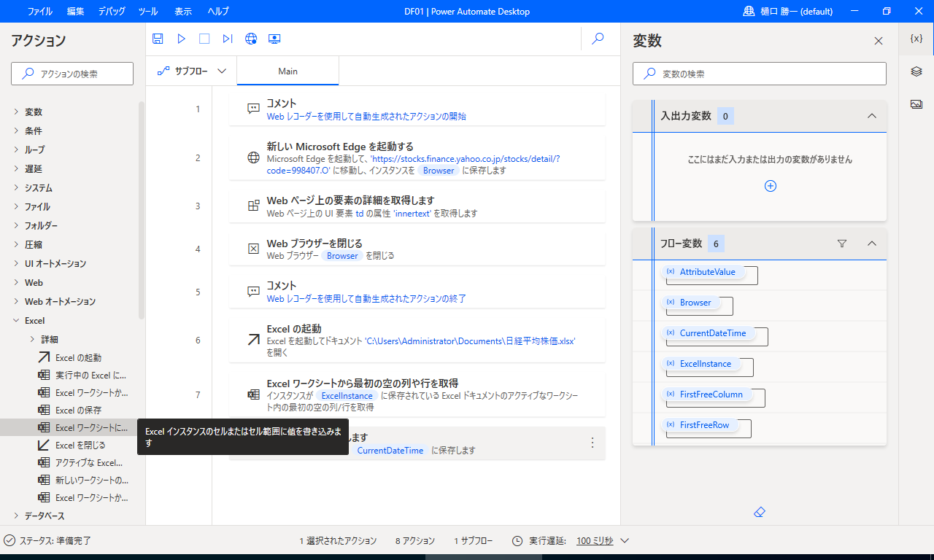Expand the ファイル action group

(16, 206)
